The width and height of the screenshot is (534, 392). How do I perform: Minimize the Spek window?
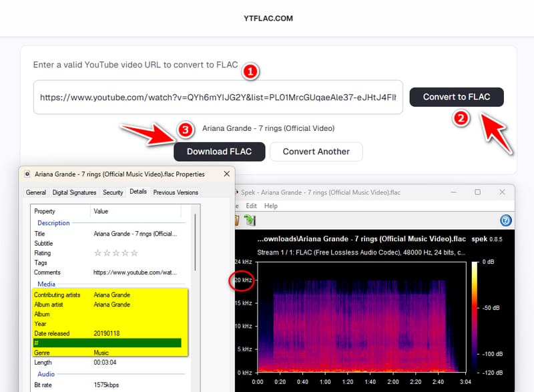[454, 192]
